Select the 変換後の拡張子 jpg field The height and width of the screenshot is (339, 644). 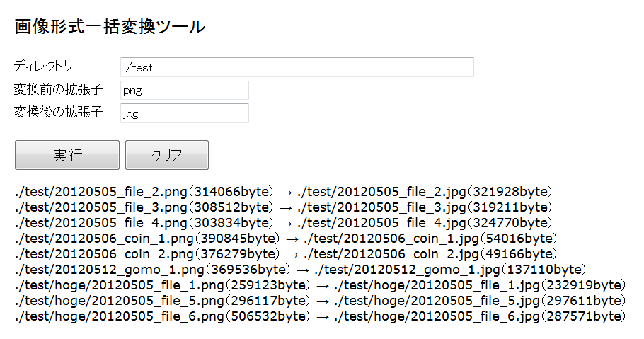click(x=185, y=113)
